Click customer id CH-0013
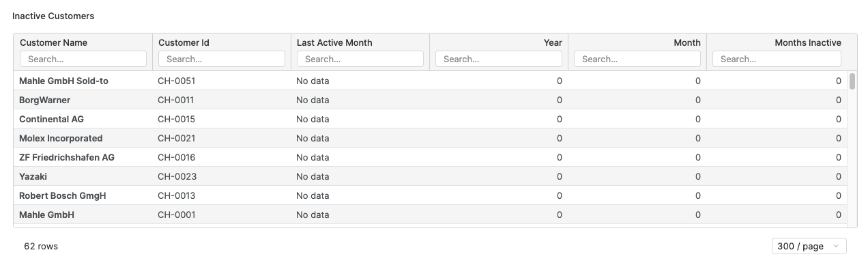868x261 pixels. (176, 195)
